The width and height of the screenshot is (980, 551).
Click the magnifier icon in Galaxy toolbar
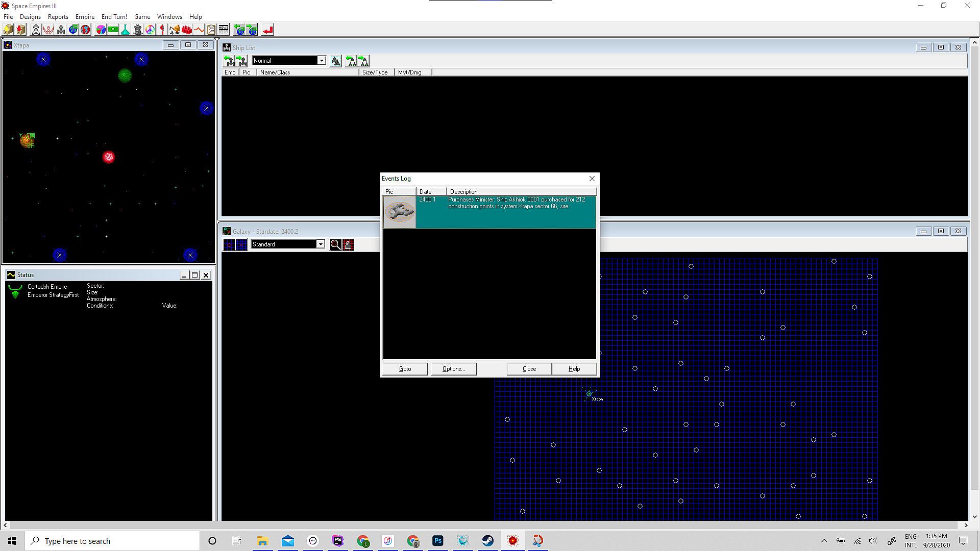[335, 245]
